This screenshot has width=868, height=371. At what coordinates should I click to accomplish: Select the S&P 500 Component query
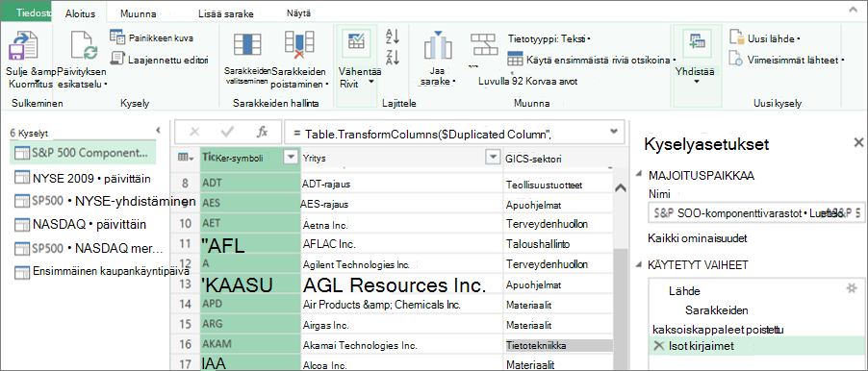(83, 153)
